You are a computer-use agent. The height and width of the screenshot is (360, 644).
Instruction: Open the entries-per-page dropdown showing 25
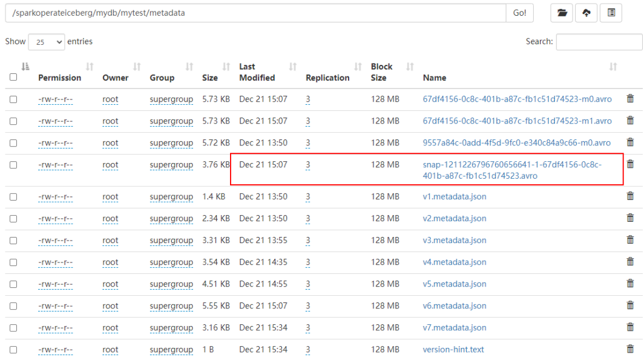coord(46,42)
